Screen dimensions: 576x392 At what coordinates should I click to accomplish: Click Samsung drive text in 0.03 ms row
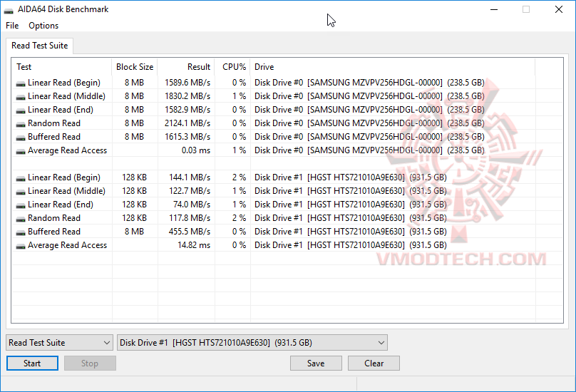(x=369, y=150)
